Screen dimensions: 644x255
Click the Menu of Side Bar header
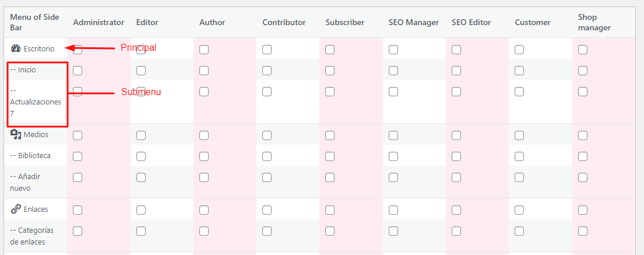tap(34, 22)
